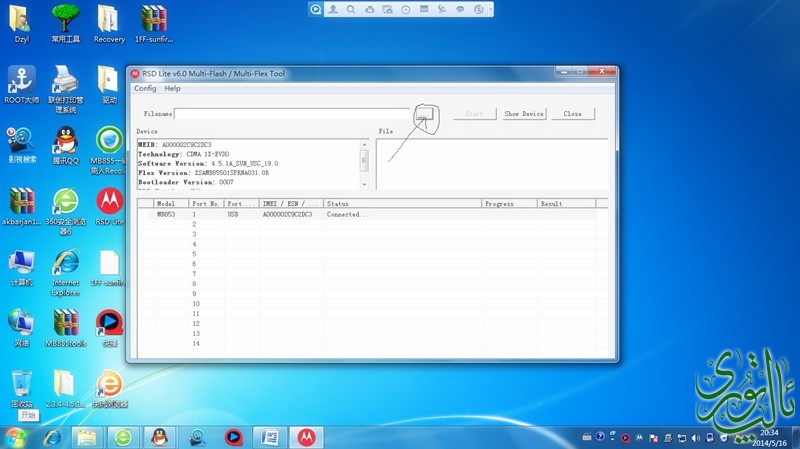Screen dimensions: 800x449
Task: Open the RSD Lite desktop shortcut
Action: point(109,206)
